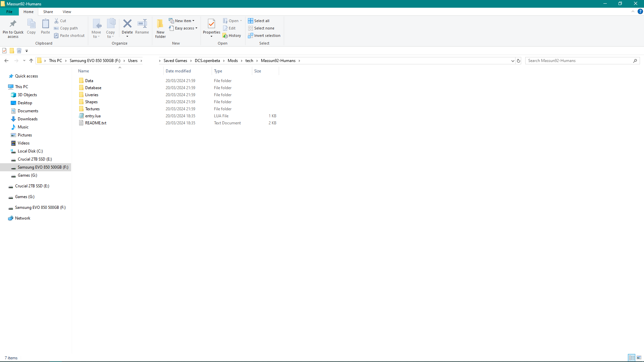
Task: Switch to the Home ribbon tab
Action: coord(29,12)
